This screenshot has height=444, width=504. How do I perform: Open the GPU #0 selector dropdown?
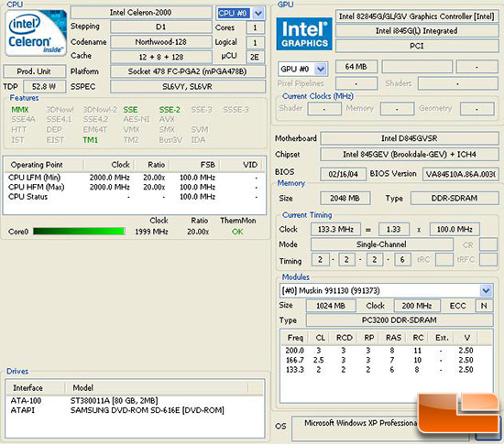pos(320,69)
